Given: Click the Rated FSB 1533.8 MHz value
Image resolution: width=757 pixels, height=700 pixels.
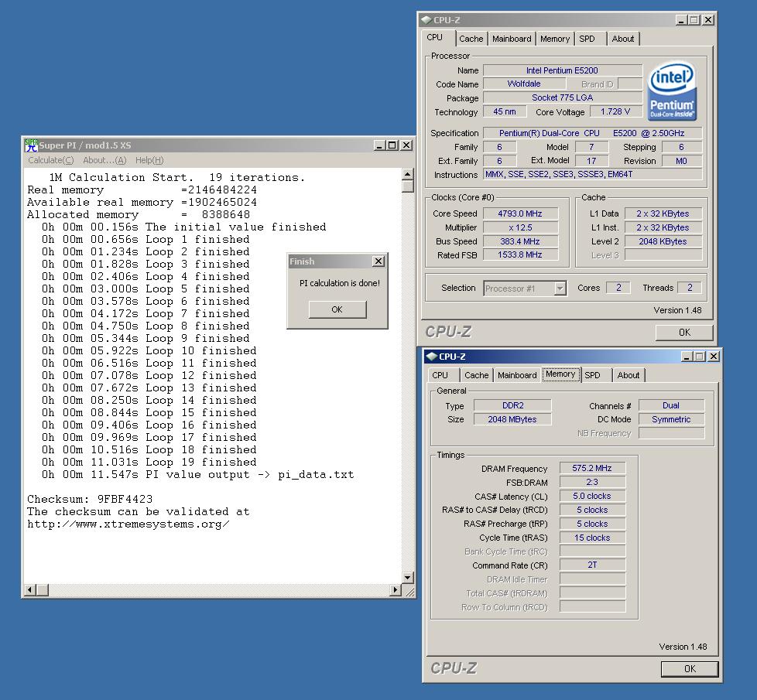Looking at the screenshot, I should pyautogui.click(x=520, y=254).
